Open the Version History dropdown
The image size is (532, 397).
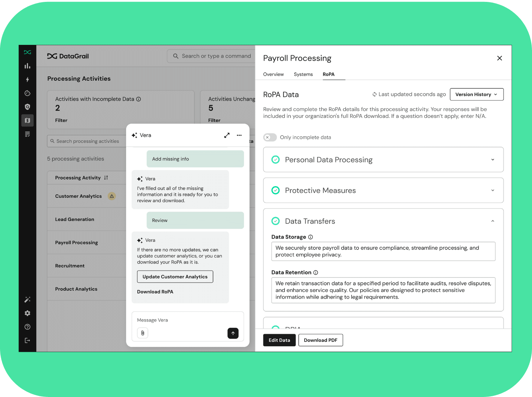pyautogui.click(x=476, y=95)
